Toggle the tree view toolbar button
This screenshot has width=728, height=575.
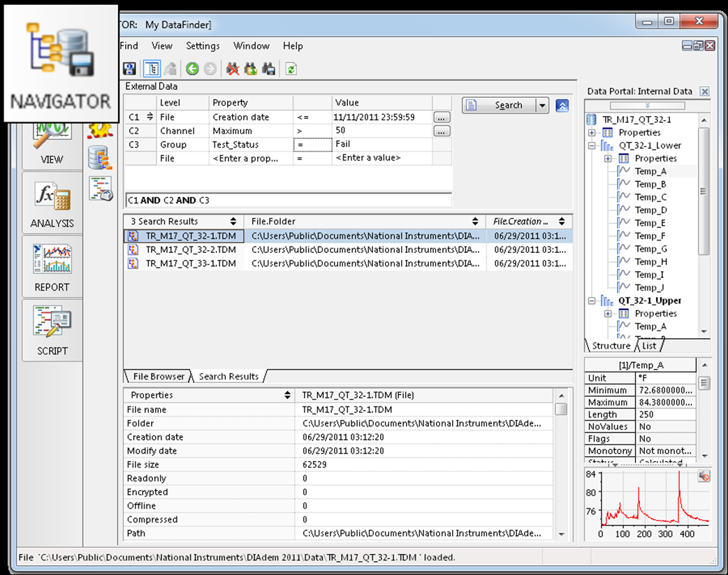pos(151,68)
